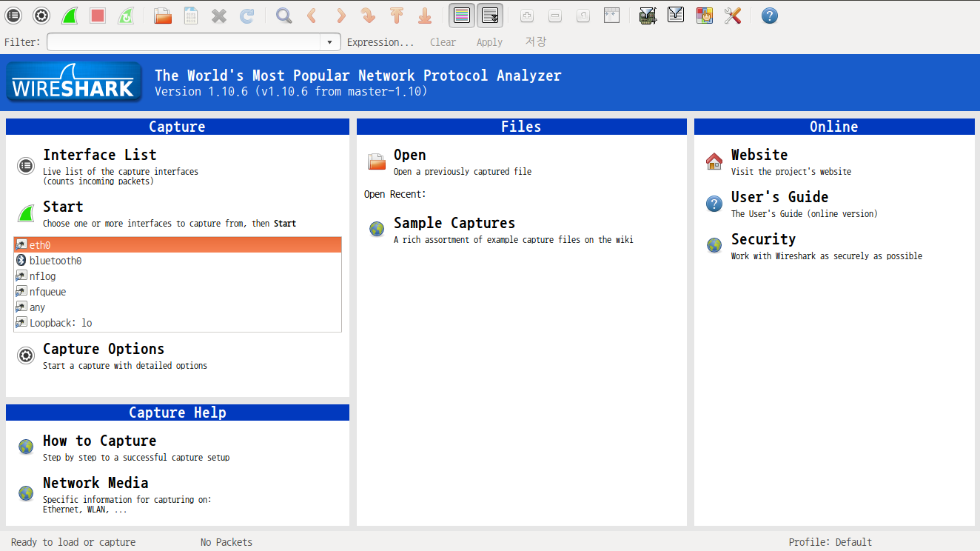Clear the display filter
The width and height of the screenshot is (980, 551).
click(443, 42)
